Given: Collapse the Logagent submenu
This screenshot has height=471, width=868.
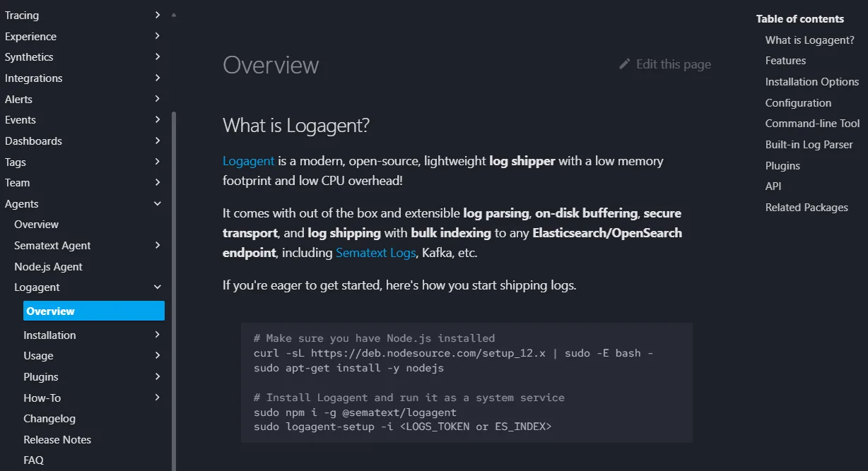Looking at the screenshot, I should 157,287.
